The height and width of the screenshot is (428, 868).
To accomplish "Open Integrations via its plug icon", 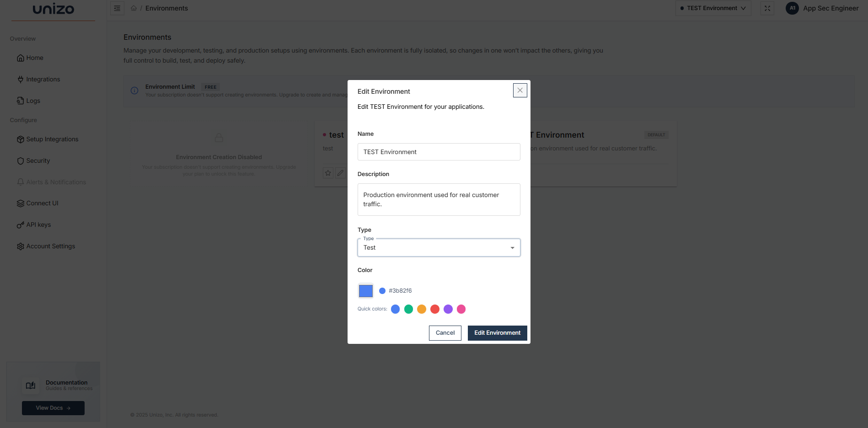I will click(x=21, y=79).
